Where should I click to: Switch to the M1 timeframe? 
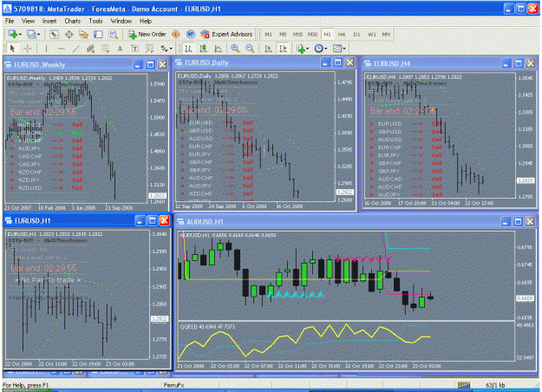click(x=268, y=34)
